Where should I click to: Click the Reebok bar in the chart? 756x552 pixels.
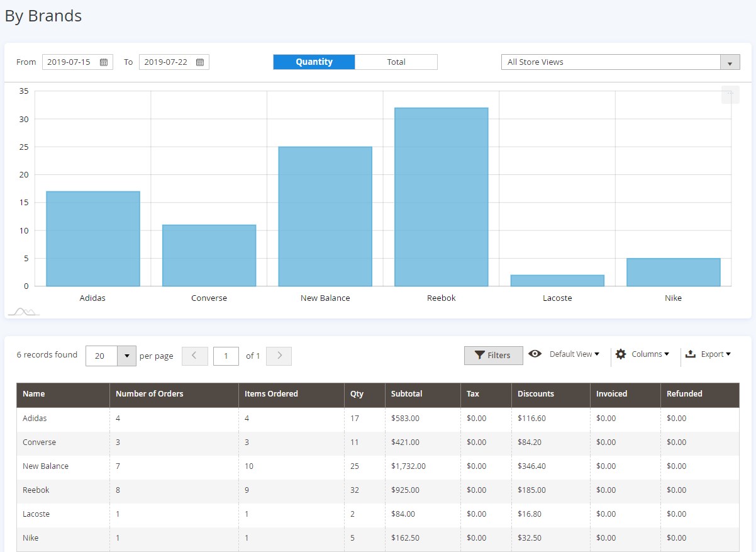coord(441,197)
